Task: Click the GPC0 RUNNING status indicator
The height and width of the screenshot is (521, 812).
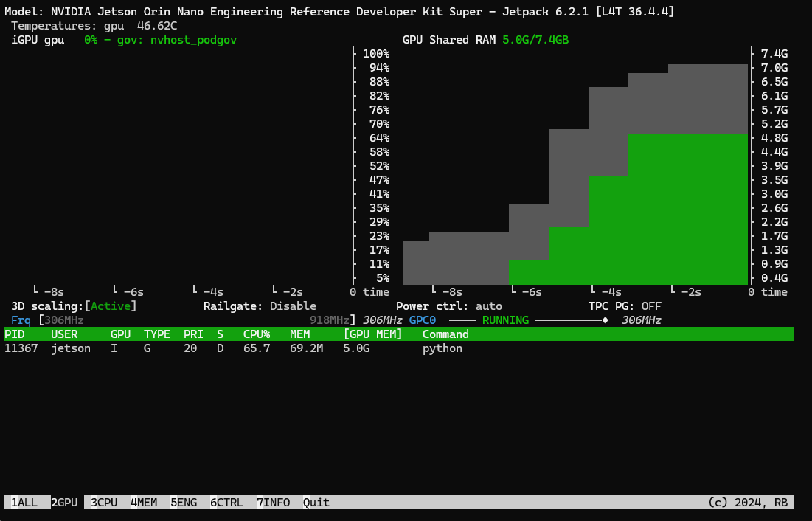Action: pyautogui.click(x=505, y=320)
